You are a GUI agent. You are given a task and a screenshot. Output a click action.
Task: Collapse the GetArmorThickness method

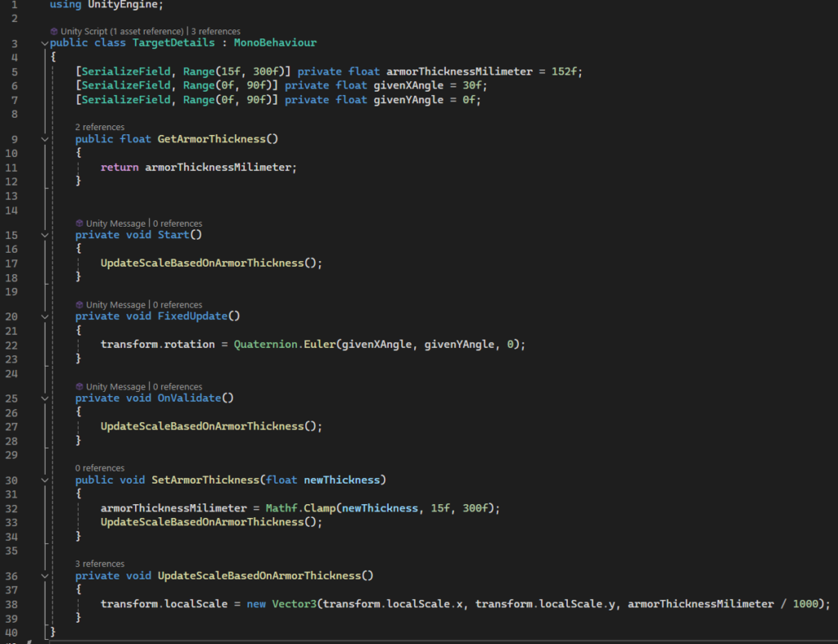click(45, 139)
